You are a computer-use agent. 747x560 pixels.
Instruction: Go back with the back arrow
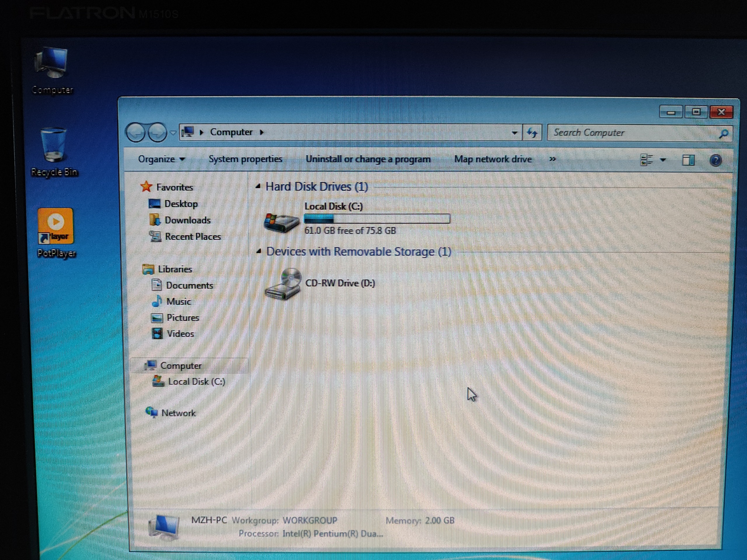coord(136,132)
